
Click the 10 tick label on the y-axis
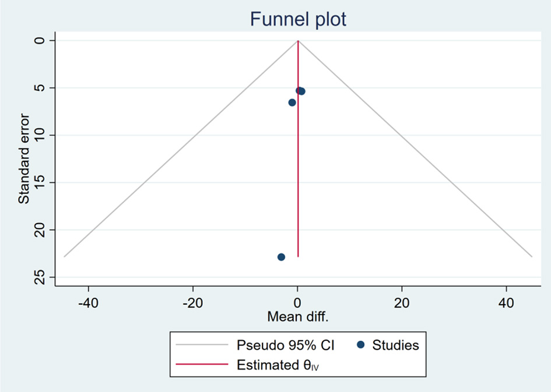point(40,135)
